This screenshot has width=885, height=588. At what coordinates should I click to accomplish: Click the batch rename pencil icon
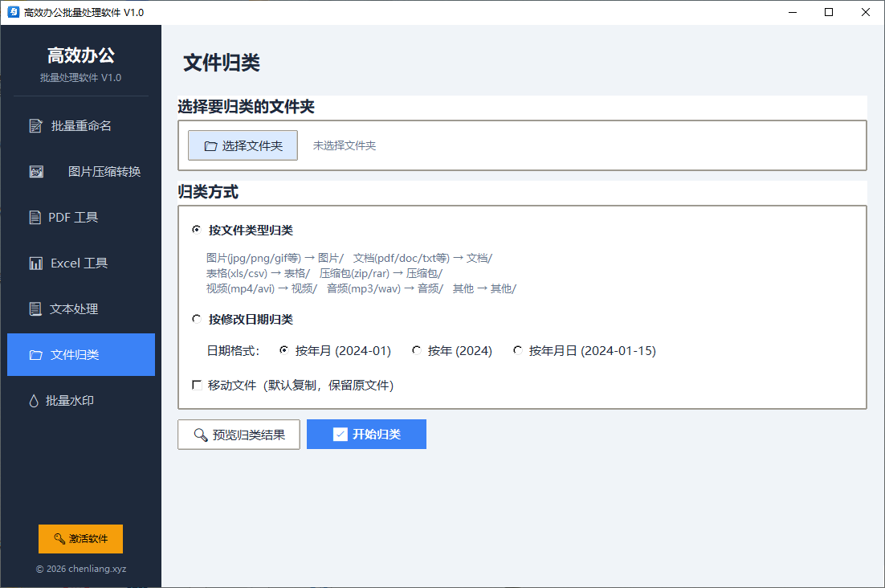pyautogui.click(x=35, y=126)
